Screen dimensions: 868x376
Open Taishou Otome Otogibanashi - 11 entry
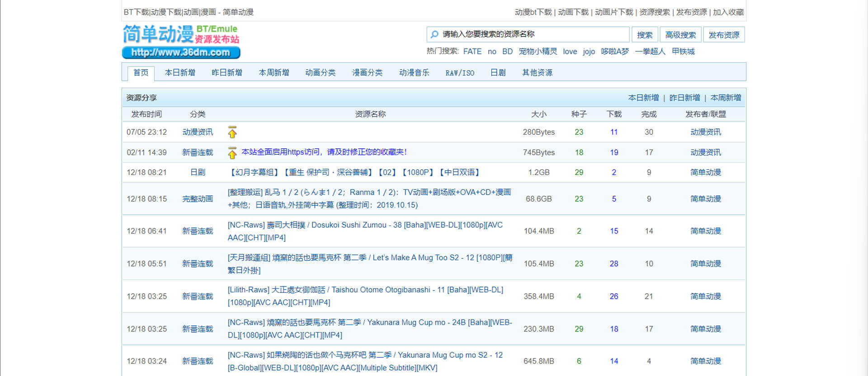pos(365,296)
